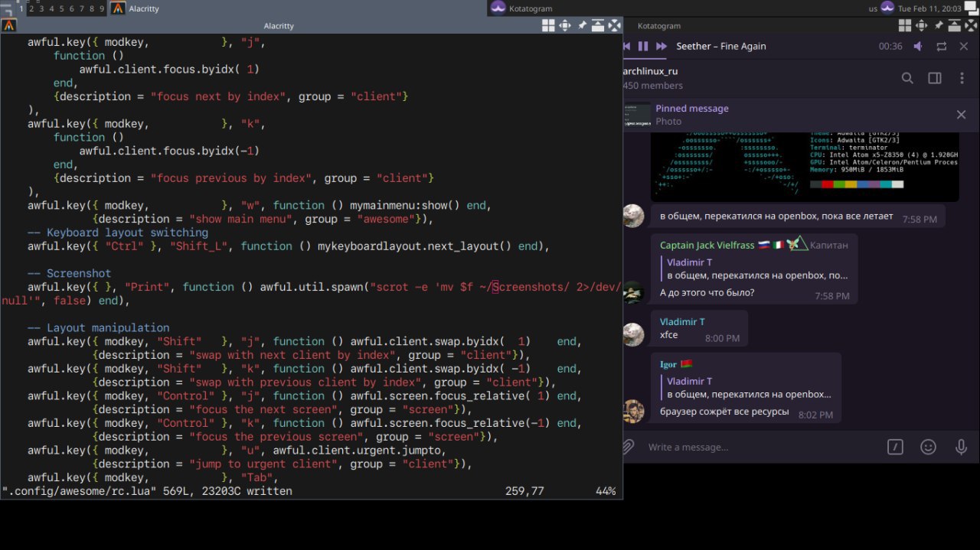Click the '-- Screenshot' comment in the terminal

[x=69, y=273]
